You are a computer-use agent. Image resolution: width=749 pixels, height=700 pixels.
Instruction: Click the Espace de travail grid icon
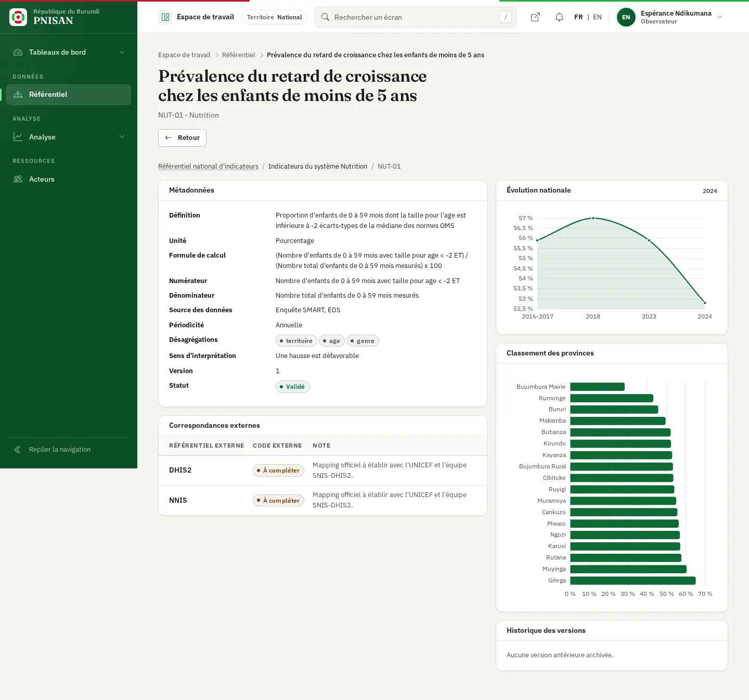tap(165, 17)
